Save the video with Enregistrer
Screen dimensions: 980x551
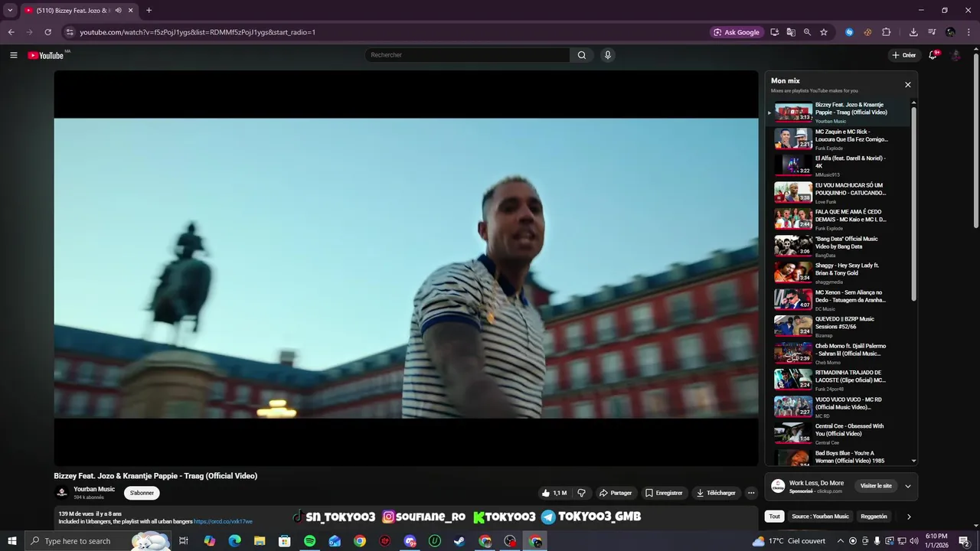point(664,493)
